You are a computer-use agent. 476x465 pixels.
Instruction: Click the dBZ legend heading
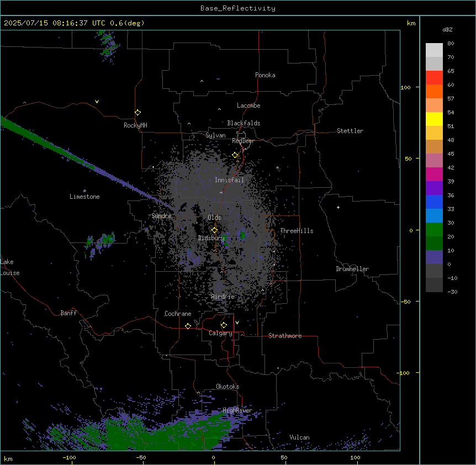click(x=447, y=30)
